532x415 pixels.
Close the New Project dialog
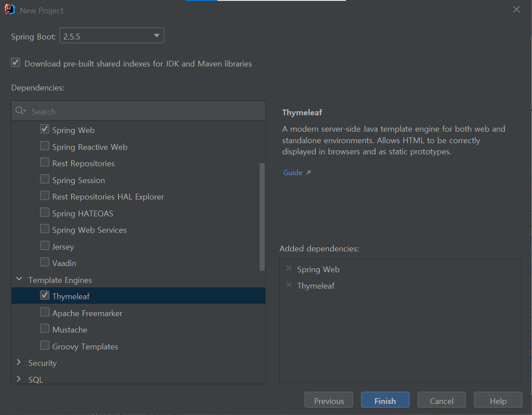(516, 10)
